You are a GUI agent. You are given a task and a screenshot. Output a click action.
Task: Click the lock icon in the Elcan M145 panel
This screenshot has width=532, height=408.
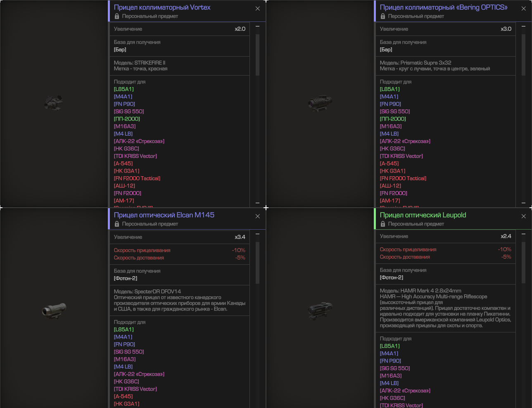117,224
